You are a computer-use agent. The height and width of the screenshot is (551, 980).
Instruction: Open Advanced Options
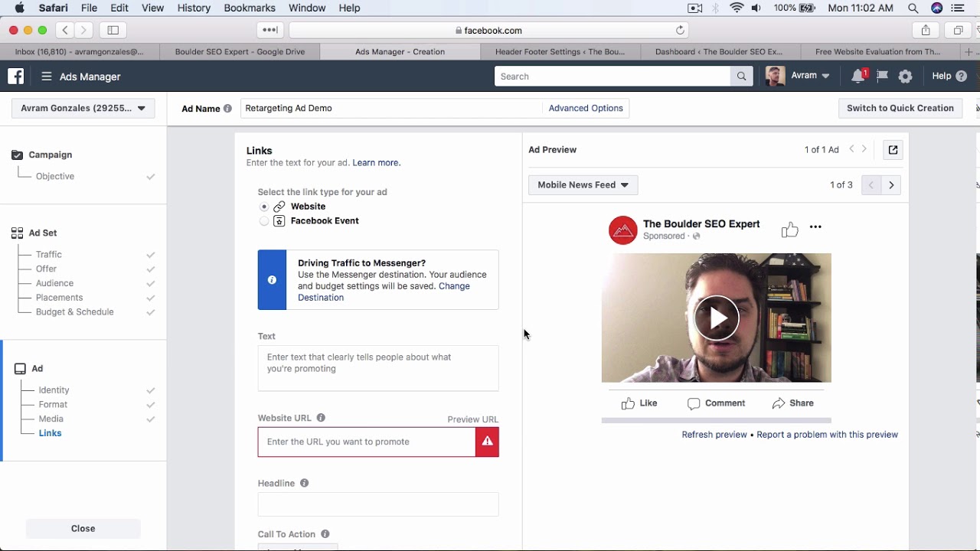click(x=586, y=109)
